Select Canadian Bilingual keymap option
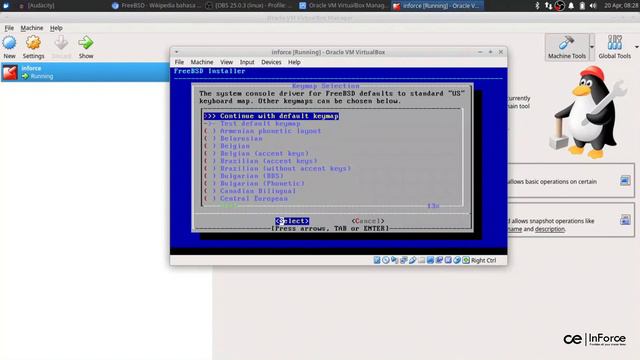Screen dimensions: 640x360 250,191
